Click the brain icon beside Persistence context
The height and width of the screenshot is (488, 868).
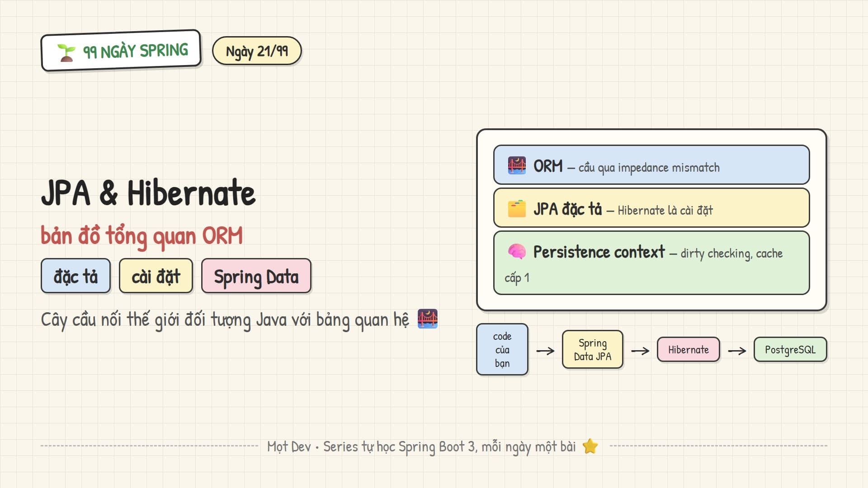(x=517, y=251)
